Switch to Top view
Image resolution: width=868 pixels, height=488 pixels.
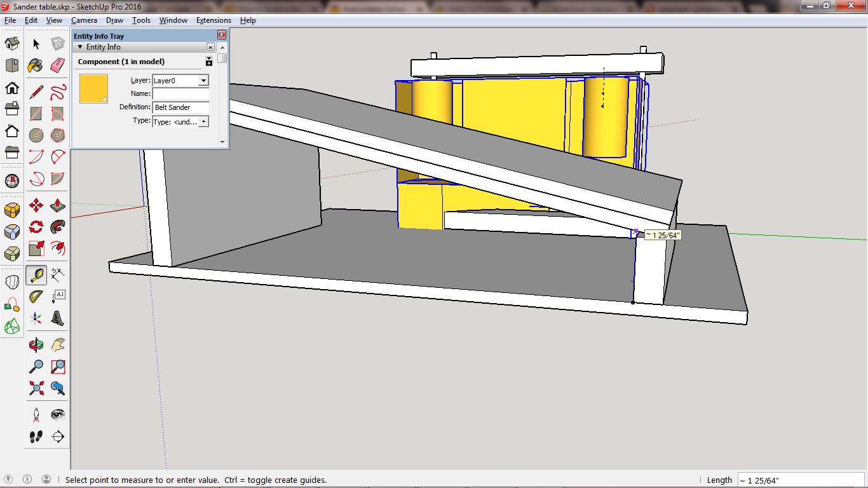[11, 65]
